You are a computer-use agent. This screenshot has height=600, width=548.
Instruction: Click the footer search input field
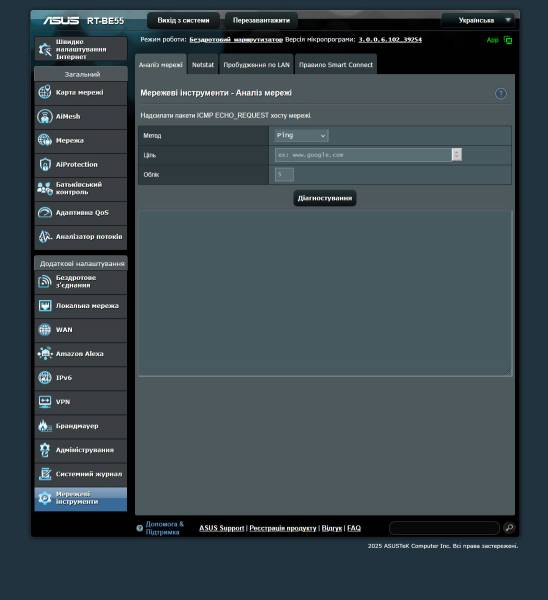(x=444, y=528)
